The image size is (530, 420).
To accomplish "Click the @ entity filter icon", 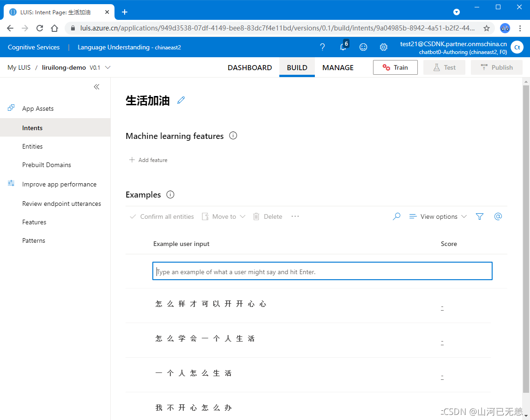I will tap(498, 216).
